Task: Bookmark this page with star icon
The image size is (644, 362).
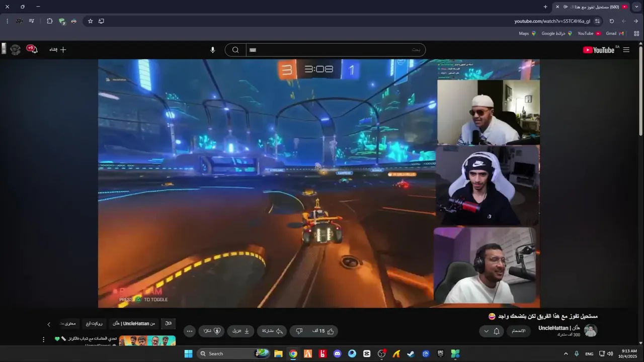Action: [x=91, y=21]
